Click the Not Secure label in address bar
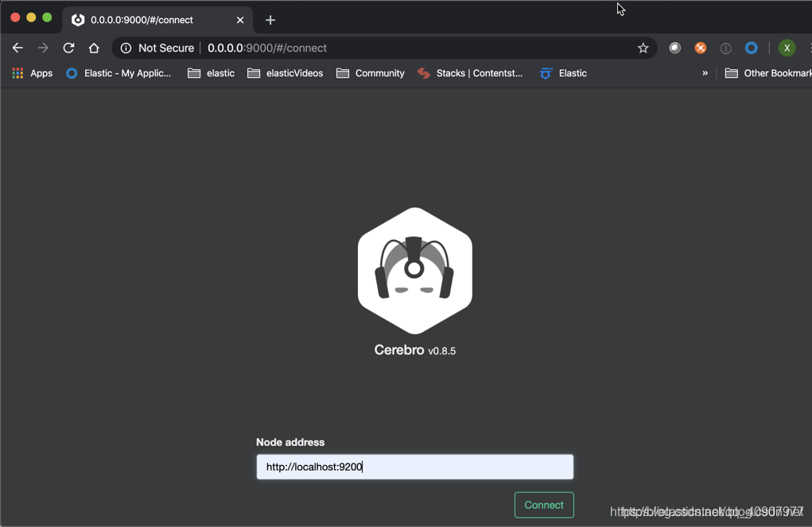The height and width of the screenshot is (527, 812). (x=166, y=48)
